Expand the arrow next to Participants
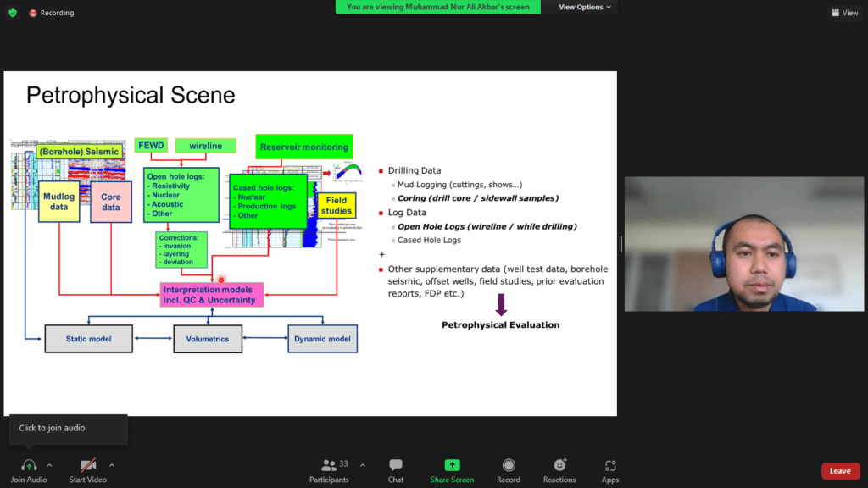This screenshot has width=868, height=488. click(x=363, y=465)
